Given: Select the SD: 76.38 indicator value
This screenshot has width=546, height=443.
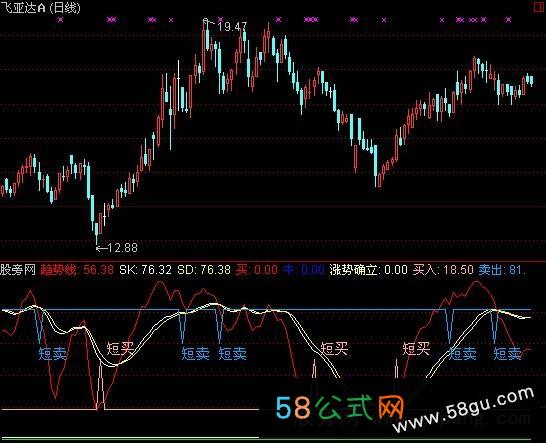Looking at the screenshot, I should (x=204, y=270).
